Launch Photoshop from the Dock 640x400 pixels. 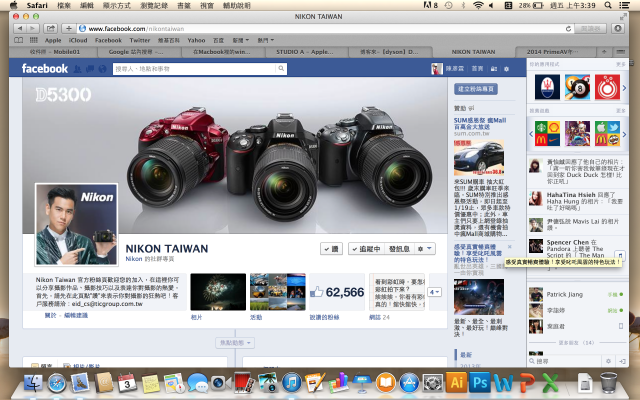point(480,383)
